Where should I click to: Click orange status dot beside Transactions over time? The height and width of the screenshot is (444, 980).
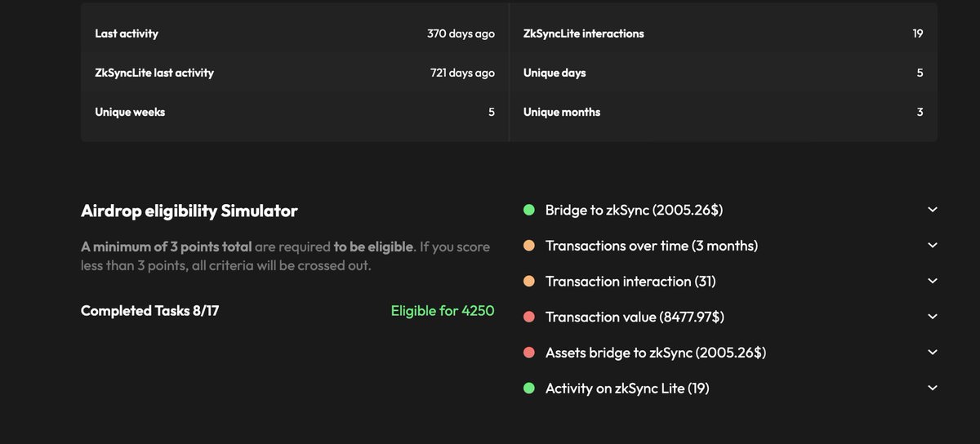click(x=528, y=246)
